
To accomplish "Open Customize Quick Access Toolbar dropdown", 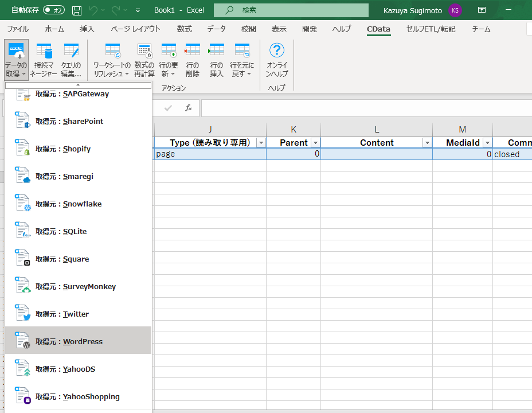I will (138, 10).
